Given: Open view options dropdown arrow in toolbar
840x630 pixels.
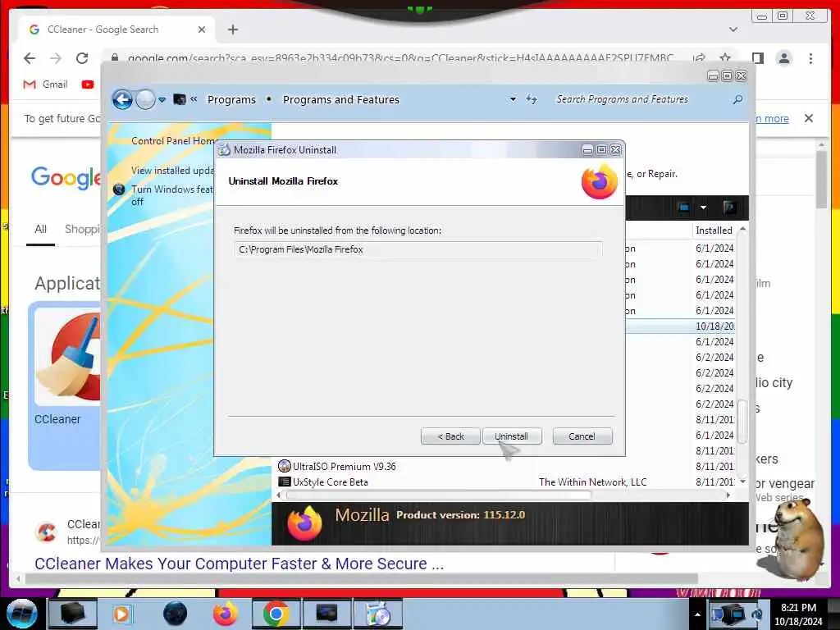Looking at the screenshot, I should pos(703,208).
